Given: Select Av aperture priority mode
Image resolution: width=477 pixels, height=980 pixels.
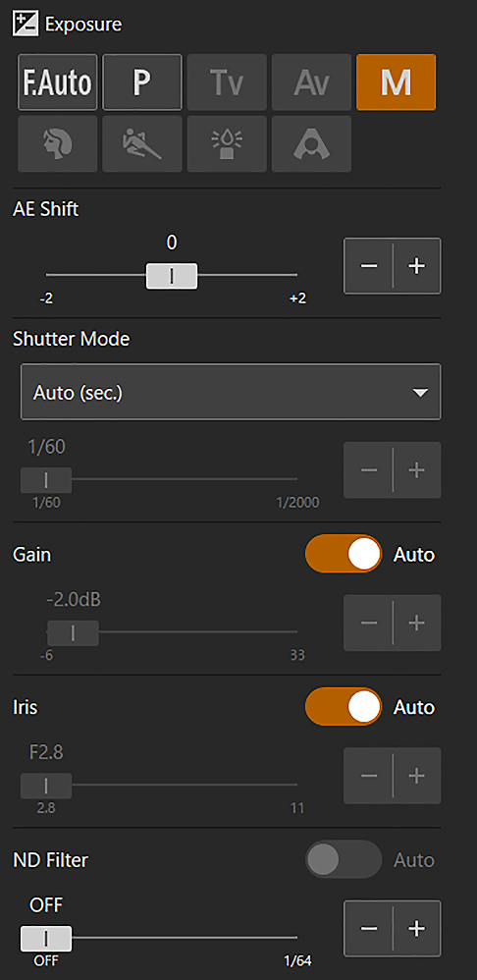Looking at the screenshot, I should point(311,82).
